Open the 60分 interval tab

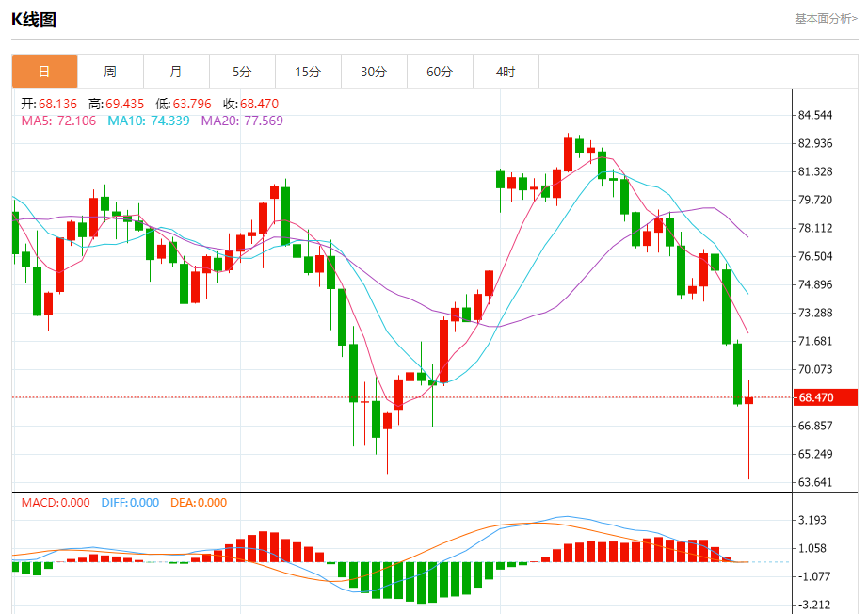440,71
